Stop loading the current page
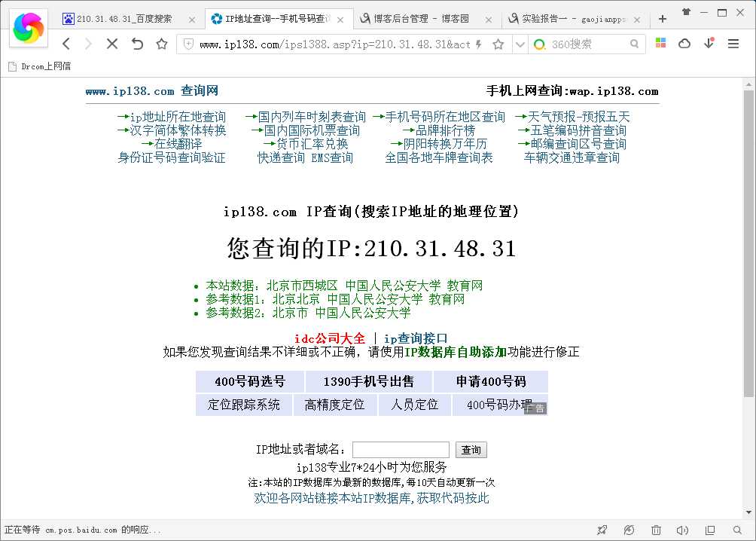The width and height of the screenshot is (756, 541). pyautogui.click(x=112, y=44)
